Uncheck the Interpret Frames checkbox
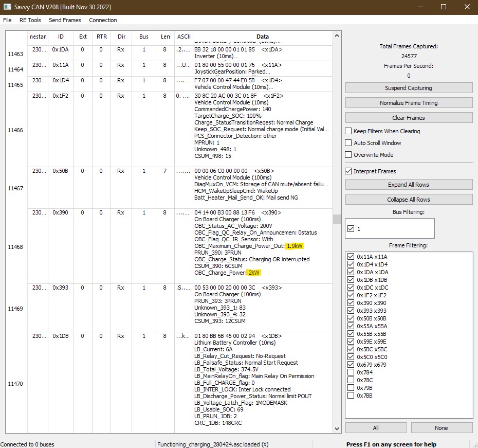478x448 pixels. click(349, 171)
